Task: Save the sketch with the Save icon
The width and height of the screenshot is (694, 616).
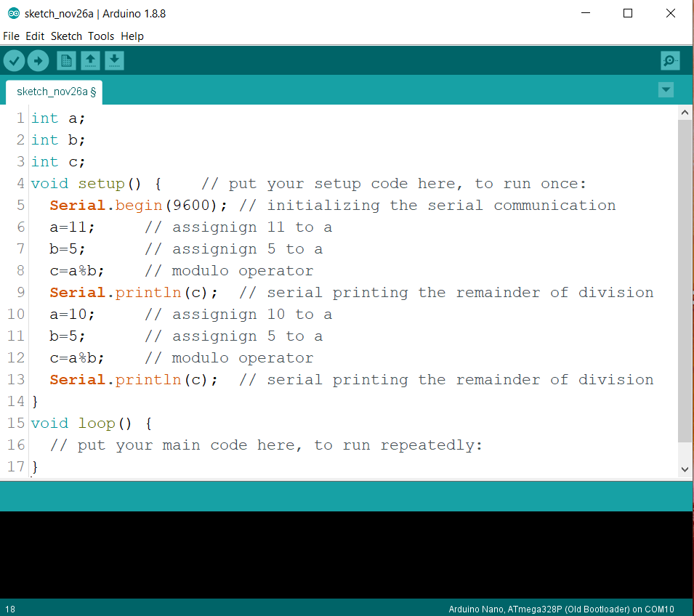Action: 113,60
